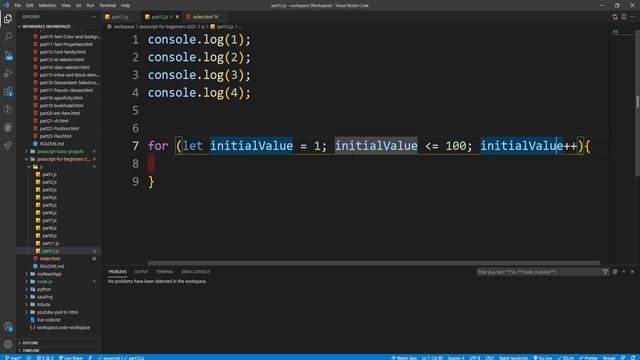Image resolution: width=640 pixels, height=360 pixels.
Task: Open the Source Control view
Action: 8,55
